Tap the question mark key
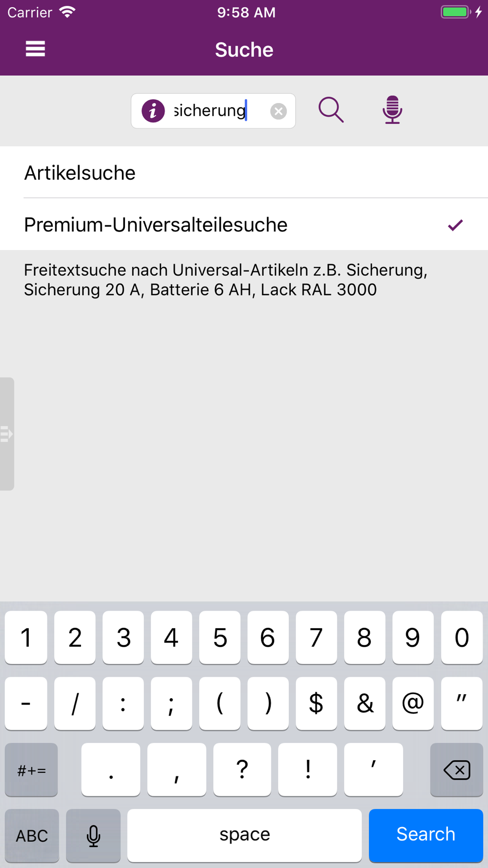This screenshot has width=488, height=868. (242, 769)
